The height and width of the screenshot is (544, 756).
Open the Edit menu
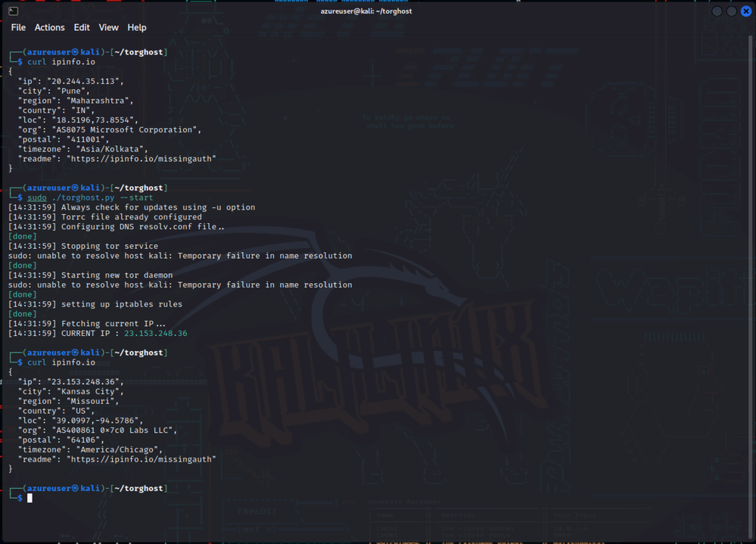(x=82, y=27)
